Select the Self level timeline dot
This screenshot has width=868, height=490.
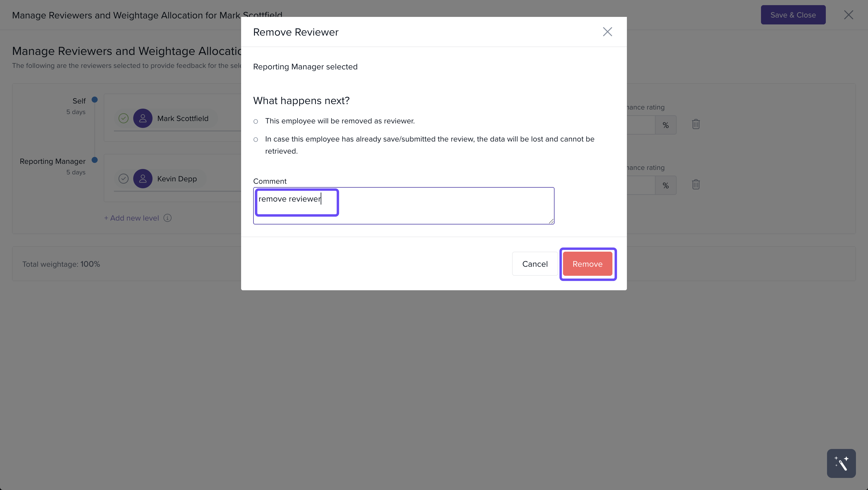click(x=95, y=100)
